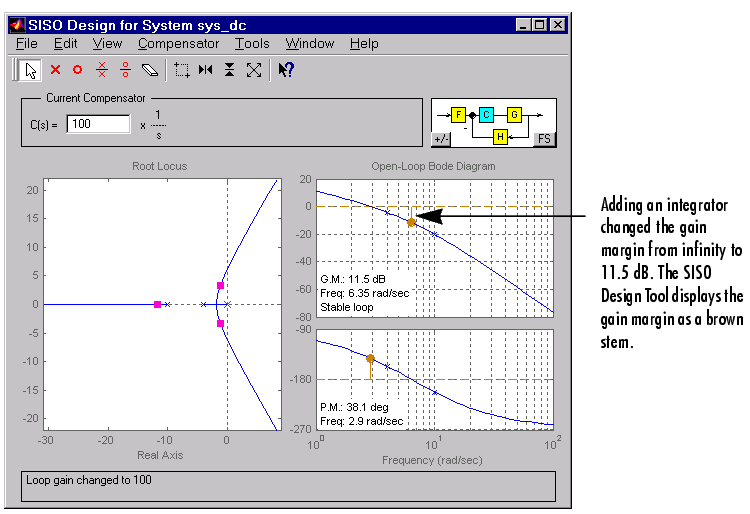This screenshot has height=514, width=750.
Task: Click the compensator gain field showing 100
Action: [98, 124]
